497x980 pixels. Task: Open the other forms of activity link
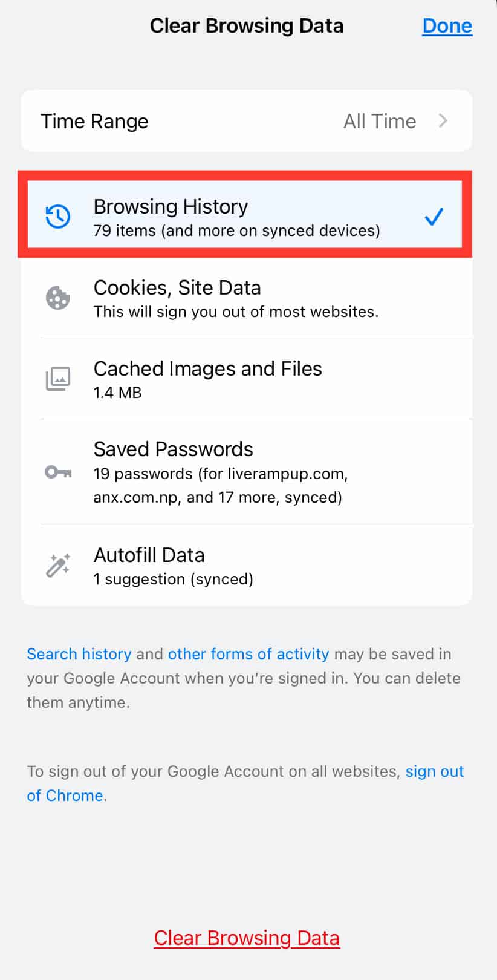click(248, 654)
